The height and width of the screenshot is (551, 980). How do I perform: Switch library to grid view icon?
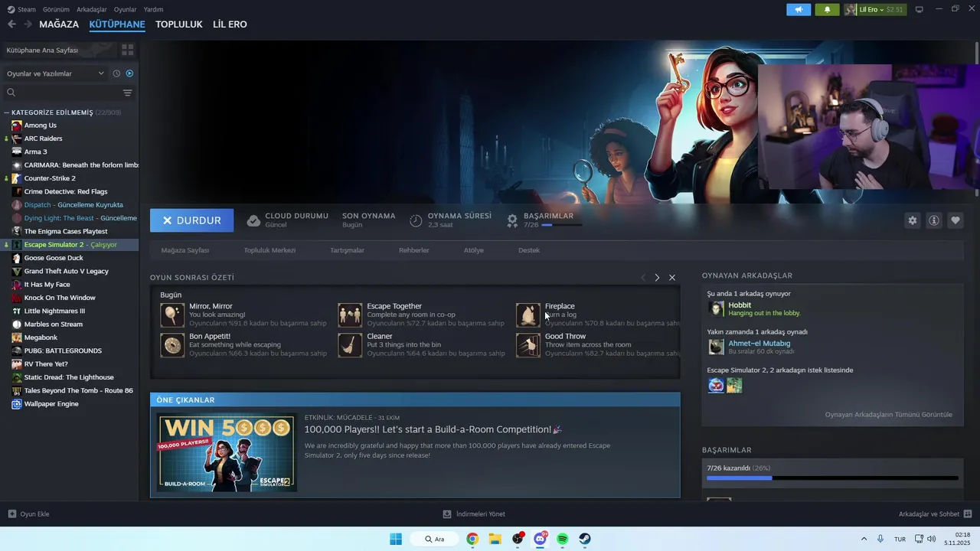[x=128, y=50]
